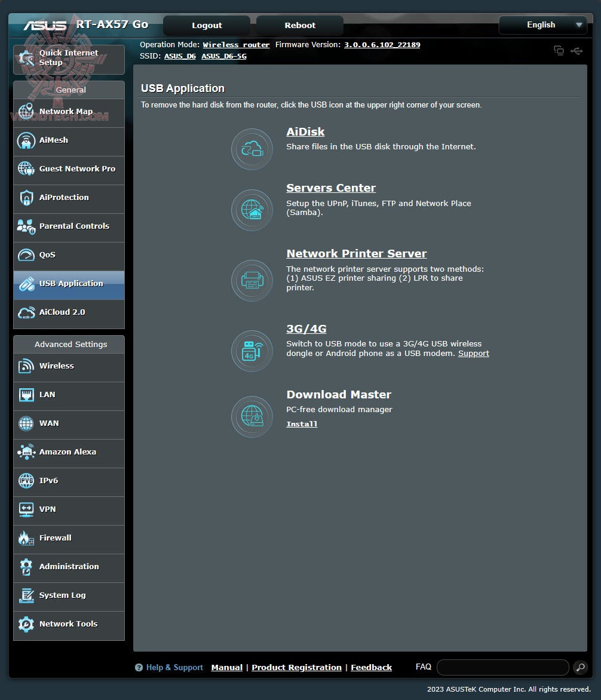Screen dimensions: 601x700
Task: Click the AiProtection shield icon
Action: pyautogui.click(x=26, y=198)
